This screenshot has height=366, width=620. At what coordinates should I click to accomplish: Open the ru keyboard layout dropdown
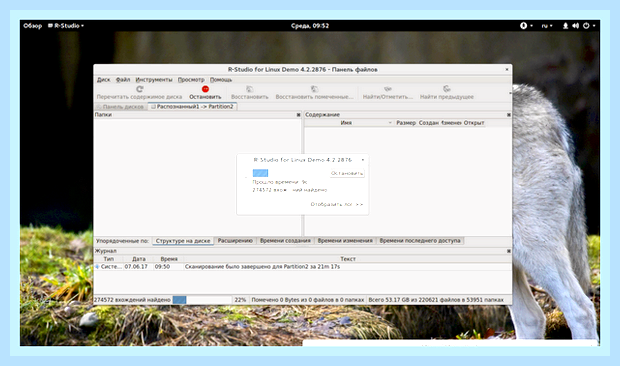tap(547, 26)
